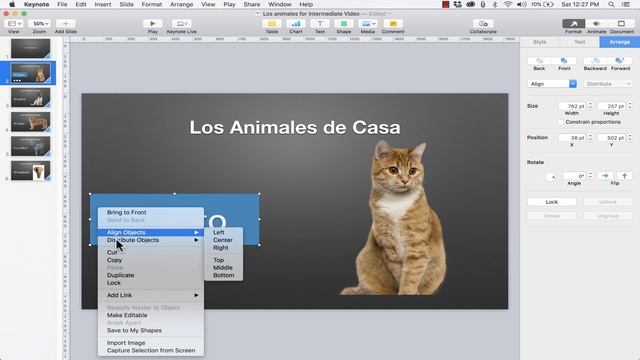Choose Make Editable in context menu
This screenshot has width=640, height=360.
point(151,316)
